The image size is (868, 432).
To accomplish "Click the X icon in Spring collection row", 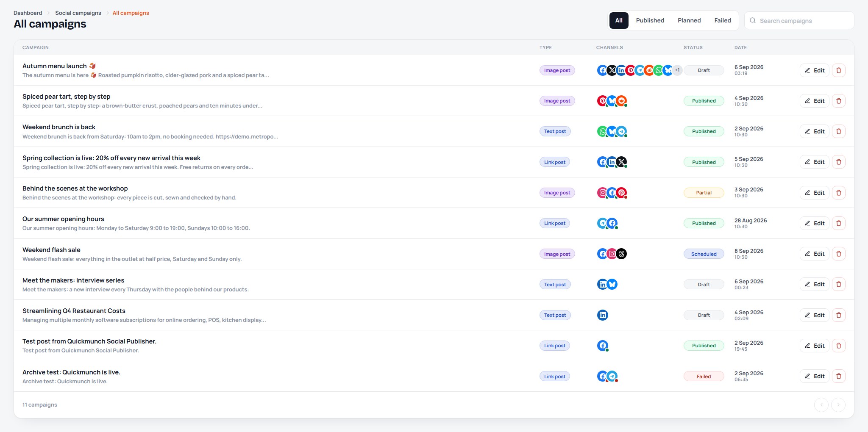I will click(x=621, y=162).
